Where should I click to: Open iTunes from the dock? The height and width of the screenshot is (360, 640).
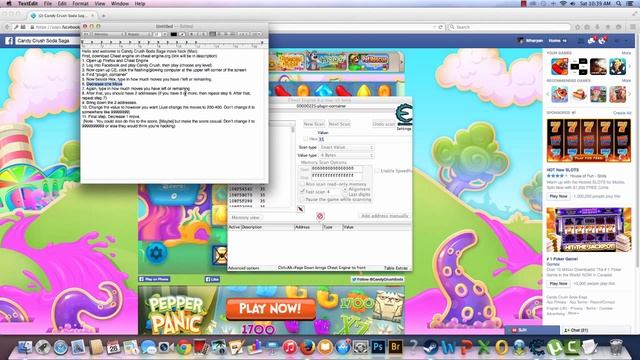tap(290, 347)
